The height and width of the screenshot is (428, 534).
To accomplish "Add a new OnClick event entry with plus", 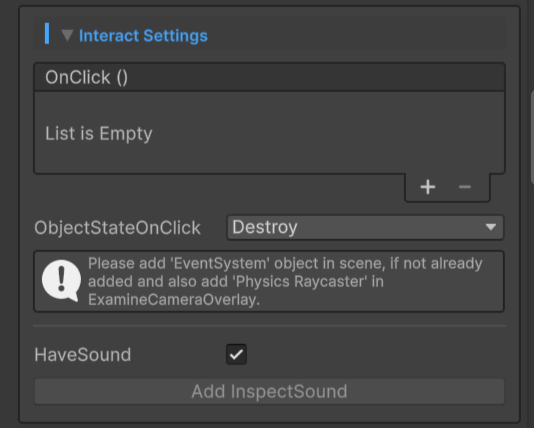I will 428,187.
